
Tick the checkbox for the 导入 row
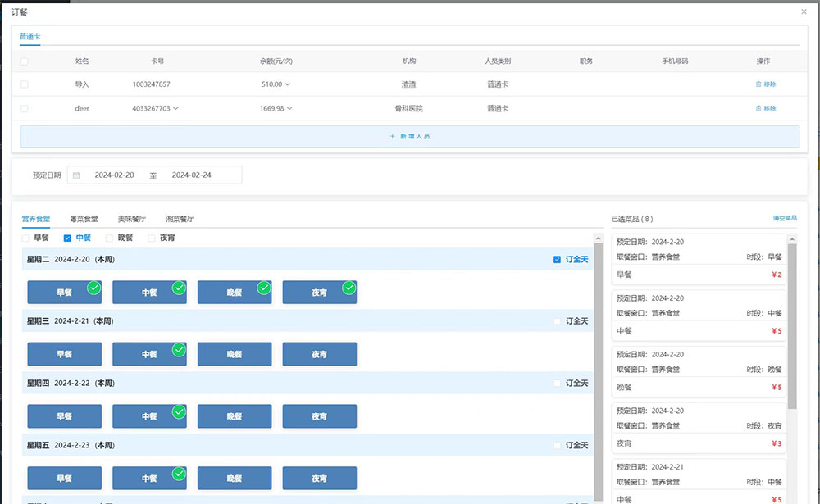pyautogui.click(x=25, y=84)
